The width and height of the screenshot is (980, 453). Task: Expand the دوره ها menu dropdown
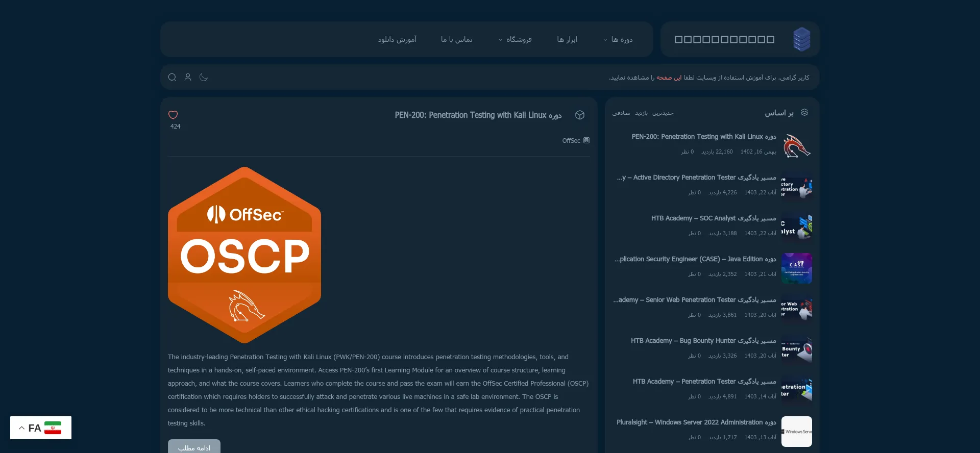[618, 39]
